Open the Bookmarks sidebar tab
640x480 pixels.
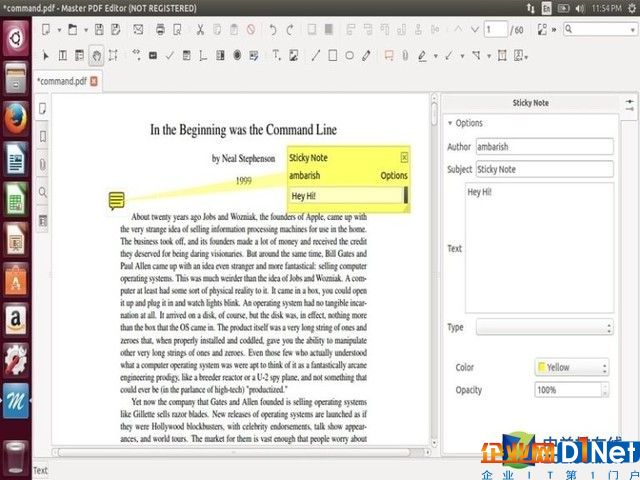[42, 136]
